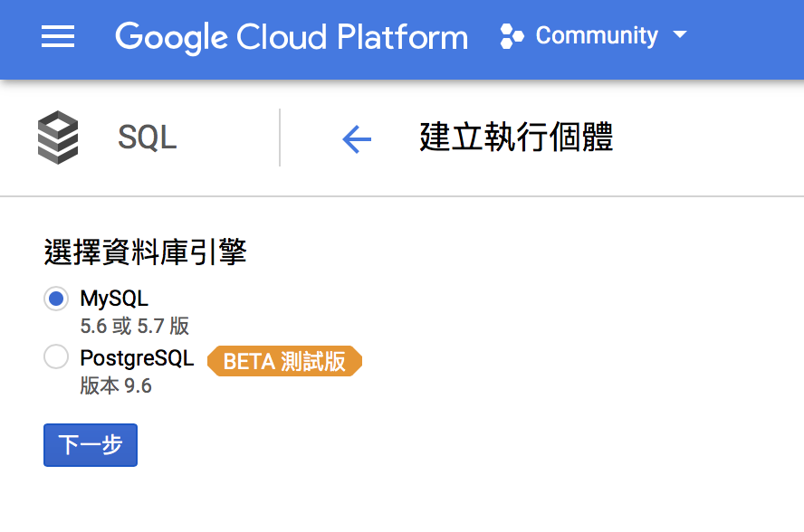Click the 版本 9.6 version text

click(x=116, y=385)
